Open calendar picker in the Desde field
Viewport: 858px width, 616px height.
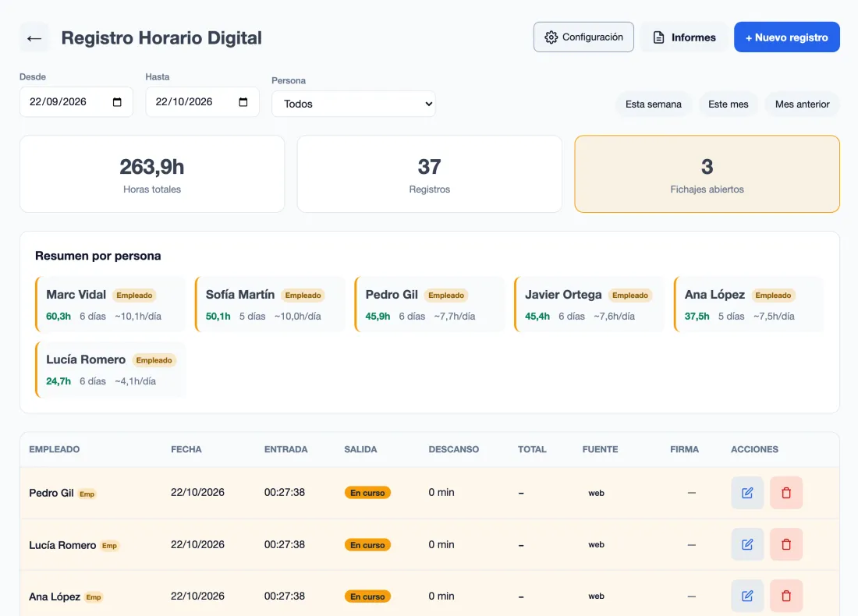click(117, 102)
